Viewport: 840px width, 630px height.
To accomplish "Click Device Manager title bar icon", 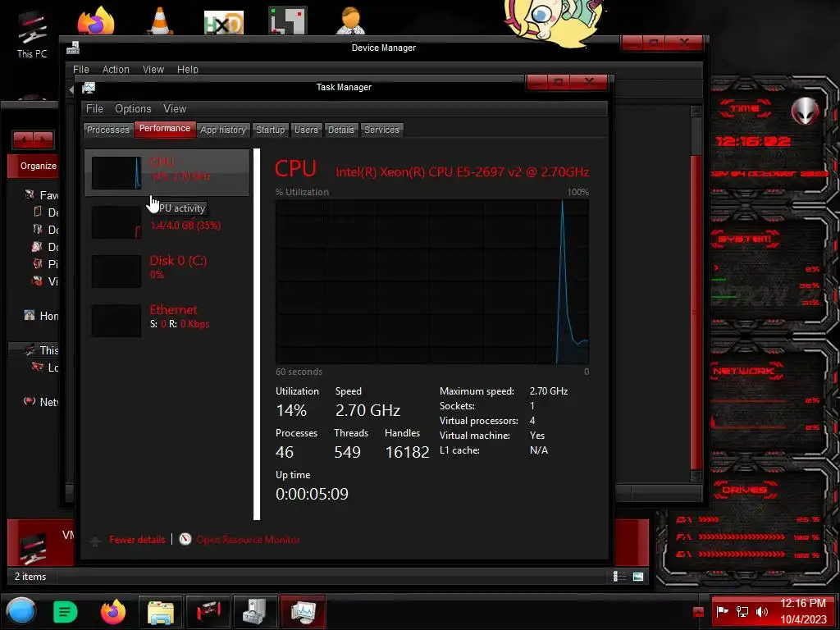I will coord(73,48).
